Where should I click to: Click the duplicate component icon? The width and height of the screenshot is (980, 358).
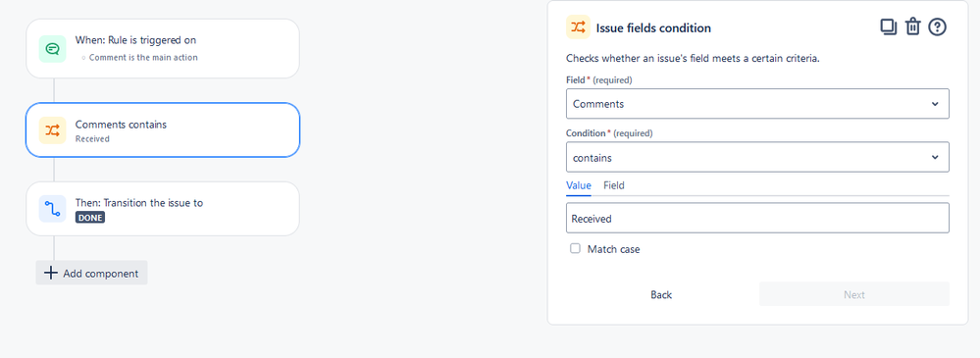888,27
